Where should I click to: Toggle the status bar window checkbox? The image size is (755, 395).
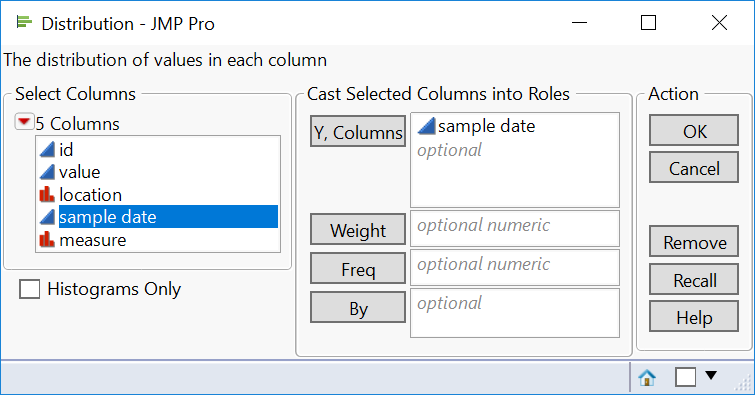click(x=685, y=377)
